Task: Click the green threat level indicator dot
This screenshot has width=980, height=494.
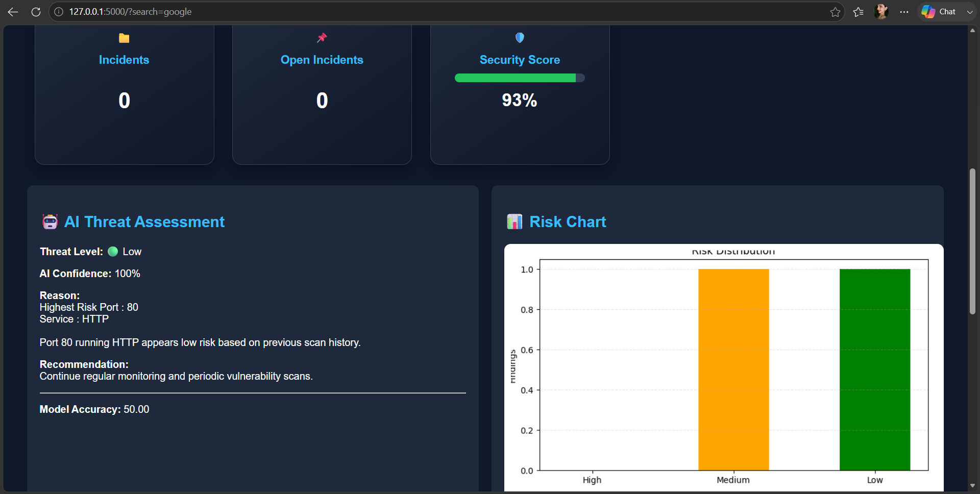Action: [x=113, y=252]
